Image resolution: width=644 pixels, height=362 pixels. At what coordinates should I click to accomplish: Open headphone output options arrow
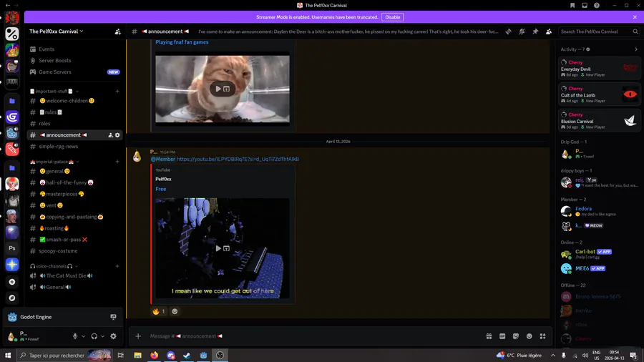click(102, 336)
